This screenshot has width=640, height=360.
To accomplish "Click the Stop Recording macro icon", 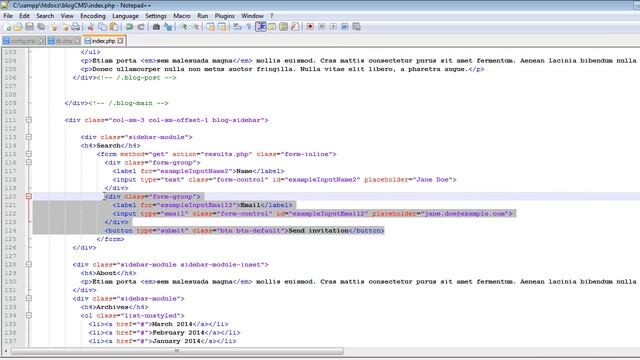I will click(322, 27).
